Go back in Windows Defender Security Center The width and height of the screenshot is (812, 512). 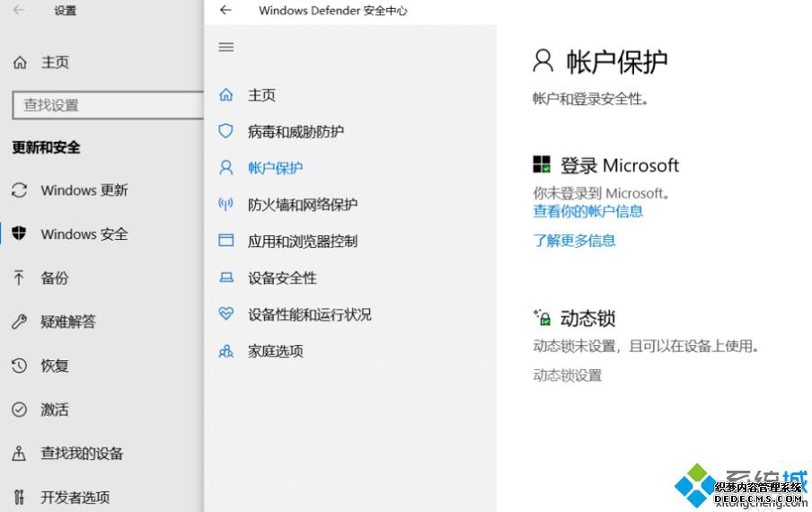point(225,10)
